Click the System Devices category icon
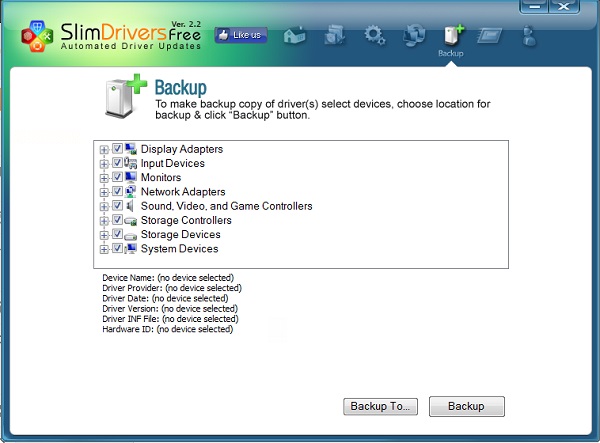 point(130,249)
